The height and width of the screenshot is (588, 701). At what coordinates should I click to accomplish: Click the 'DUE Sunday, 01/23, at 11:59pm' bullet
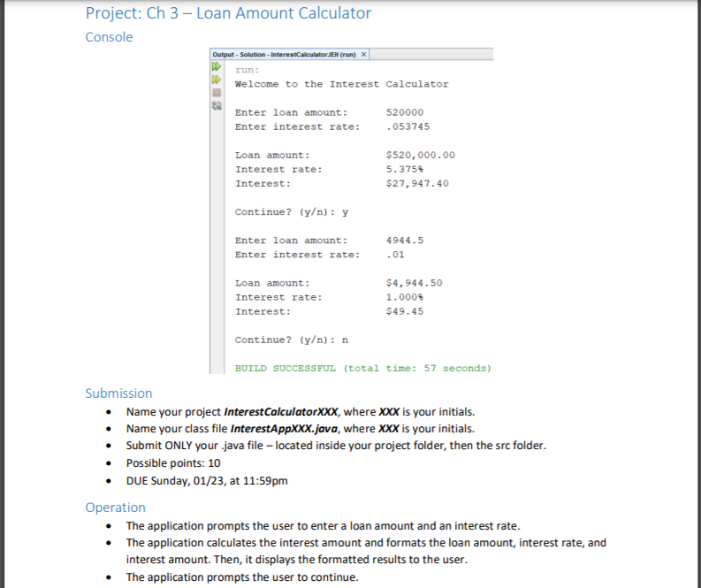(207, 481)
